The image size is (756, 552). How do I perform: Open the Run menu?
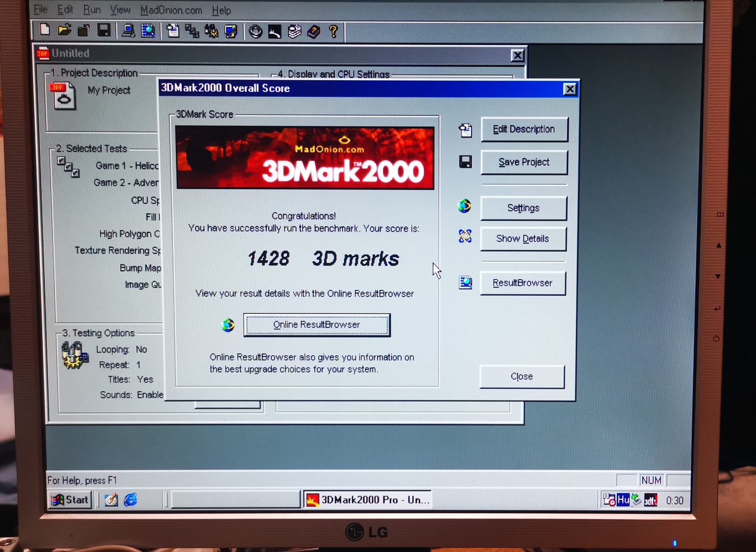(x=91, y=10)
